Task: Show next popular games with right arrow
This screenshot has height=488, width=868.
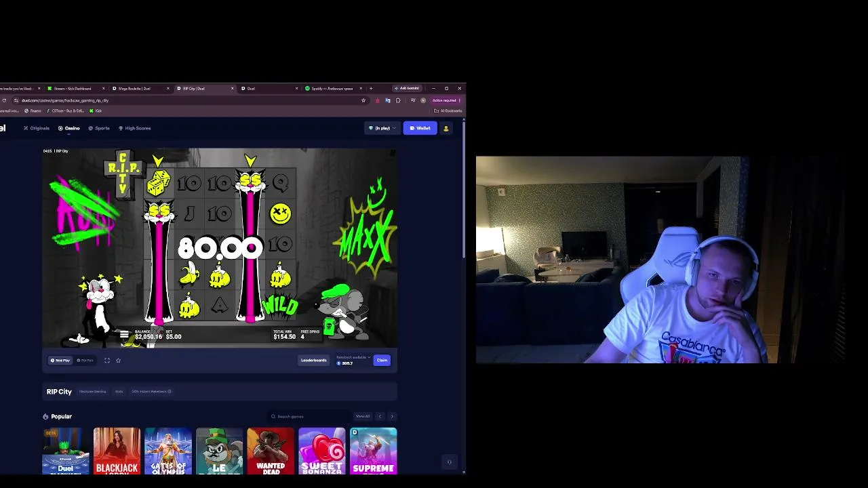Action: tap(391, 416)
